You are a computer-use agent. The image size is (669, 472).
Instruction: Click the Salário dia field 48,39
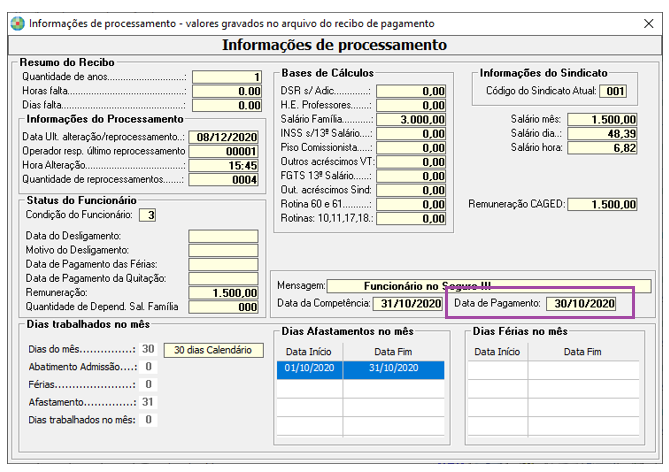602,134
